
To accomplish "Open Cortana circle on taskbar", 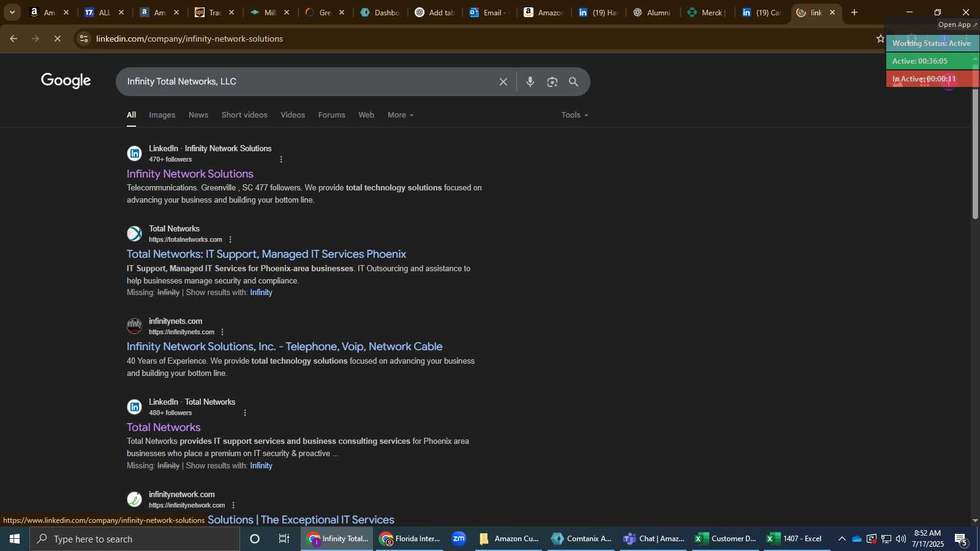I will [255, 539].
